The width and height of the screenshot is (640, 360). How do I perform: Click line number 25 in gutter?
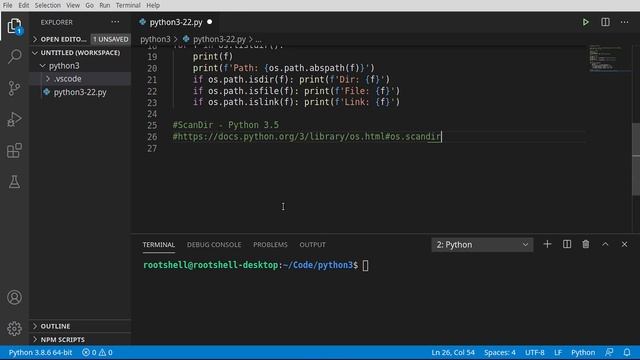point(152,125)
